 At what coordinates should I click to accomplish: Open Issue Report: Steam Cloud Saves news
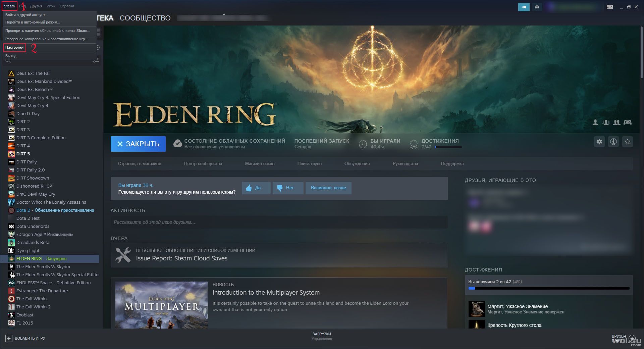coord(181,258)
